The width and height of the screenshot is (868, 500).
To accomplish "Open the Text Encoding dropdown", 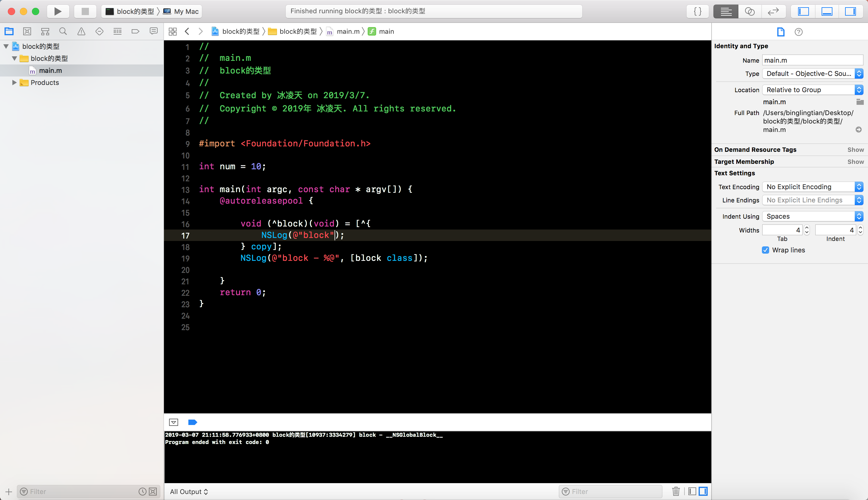I will pos(812,187).
